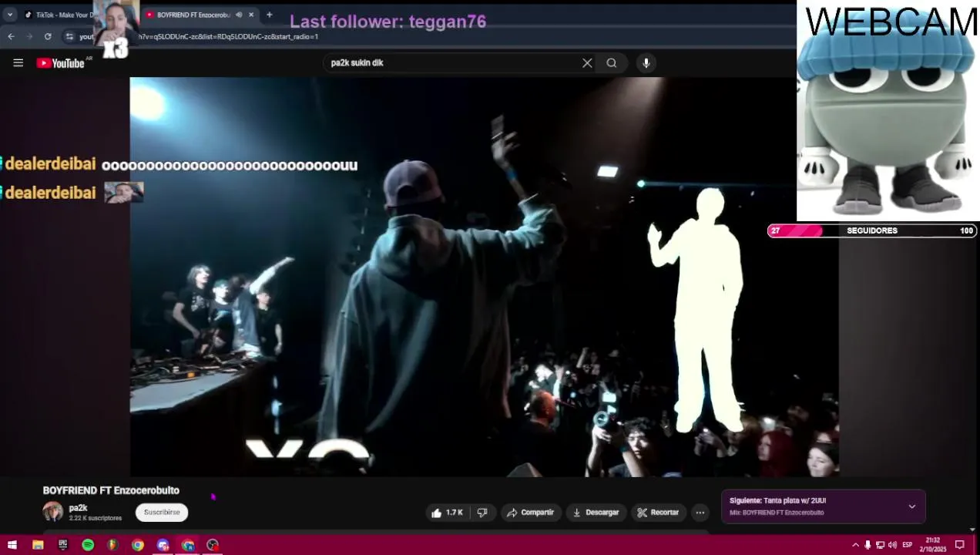Expand the Siguiente playlist panel chevron
980x555 pixels.
[911, 506]
